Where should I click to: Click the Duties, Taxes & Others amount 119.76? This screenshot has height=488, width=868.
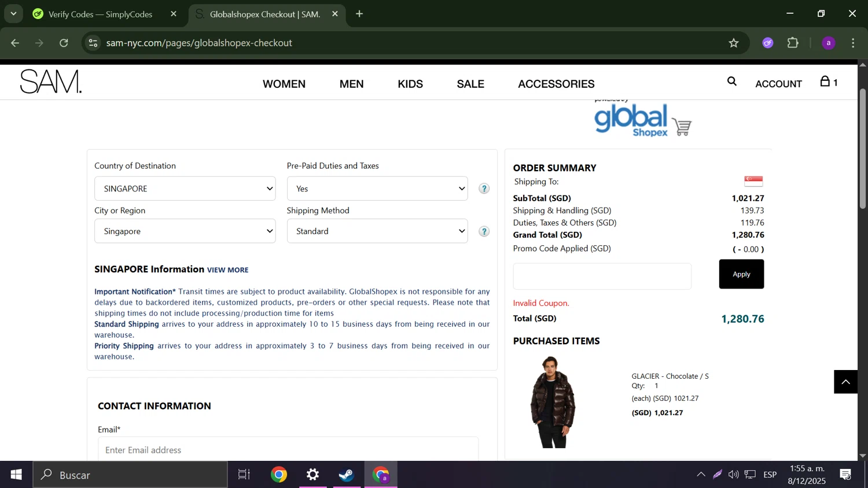point(752,223)
